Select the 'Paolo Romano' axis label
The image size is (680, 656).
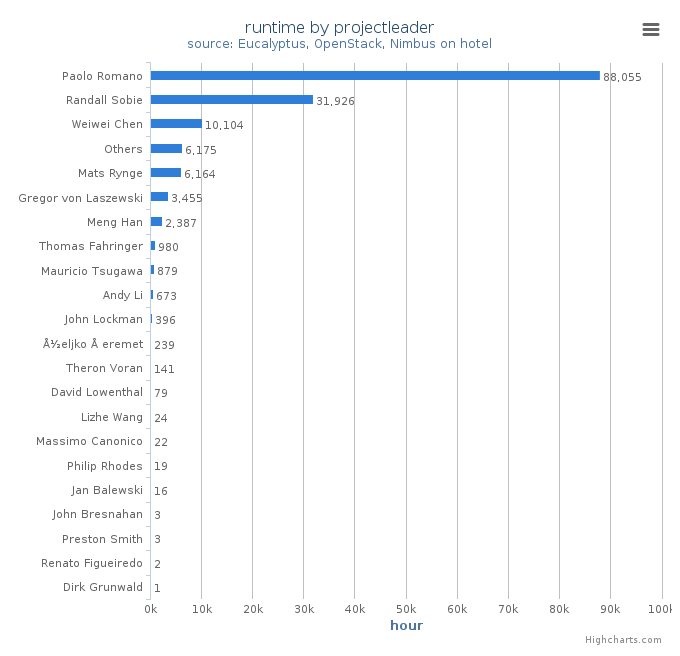click(x=102, y=76)
